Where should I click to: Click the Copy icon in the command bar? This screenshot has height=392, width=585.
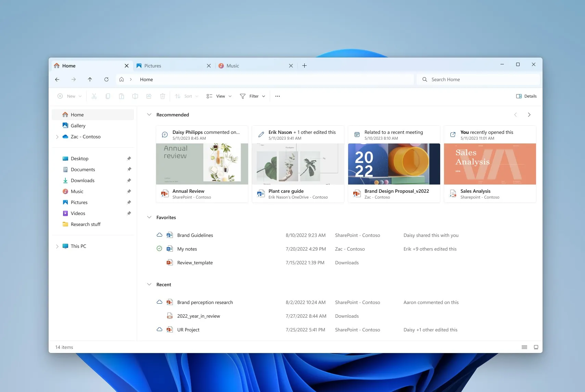(108, 96)
